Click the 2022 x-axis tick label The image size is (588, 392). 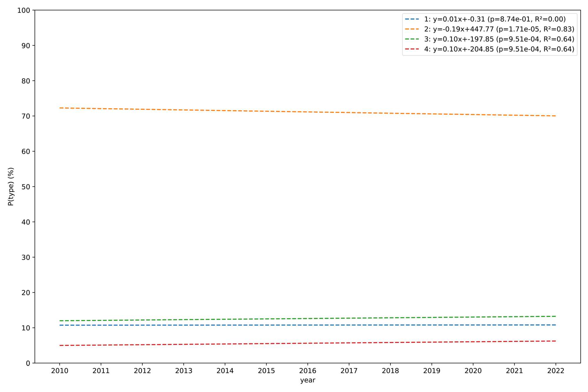(x=556, y=371)
